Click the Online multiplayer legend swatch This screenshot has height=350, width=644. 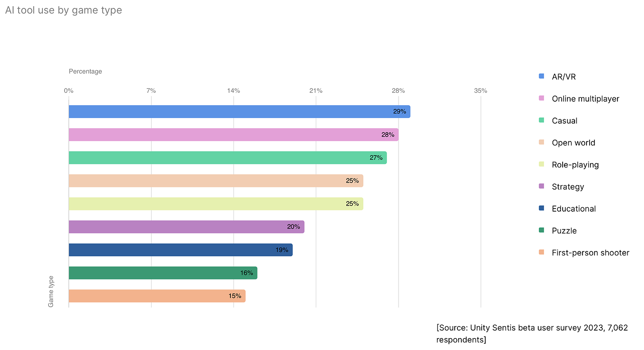pos(541,99)
